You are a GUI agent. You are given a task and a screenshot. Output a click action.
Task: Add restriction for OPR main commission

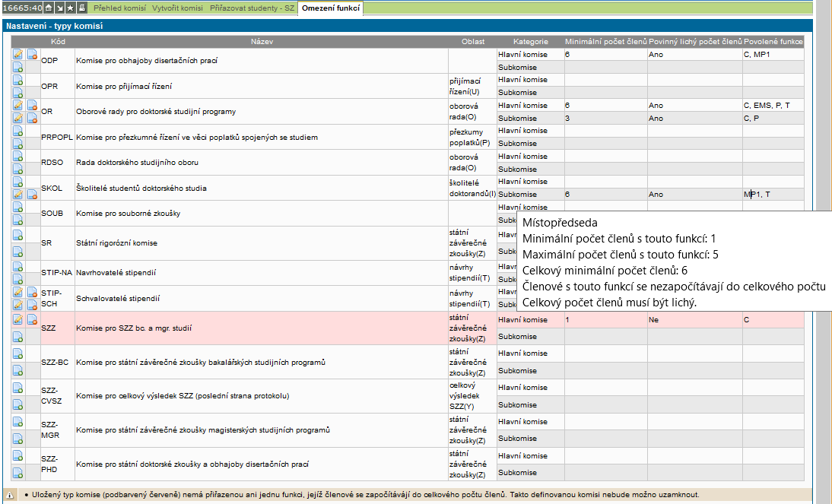click(x=18, y=80)
